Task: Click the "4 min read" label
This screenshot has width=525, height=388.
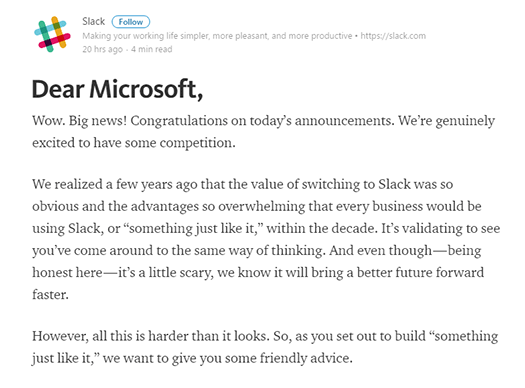Action: [x=152, y=49]
